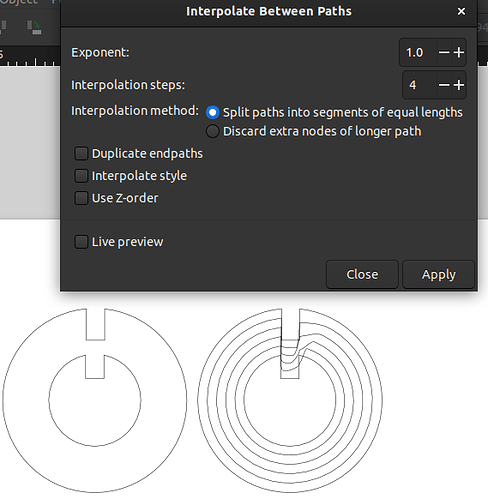The height and width of the screenshot is (499, 488).
Task: Decrease Interpolation steps with minus button
Action: pos(444,85)
